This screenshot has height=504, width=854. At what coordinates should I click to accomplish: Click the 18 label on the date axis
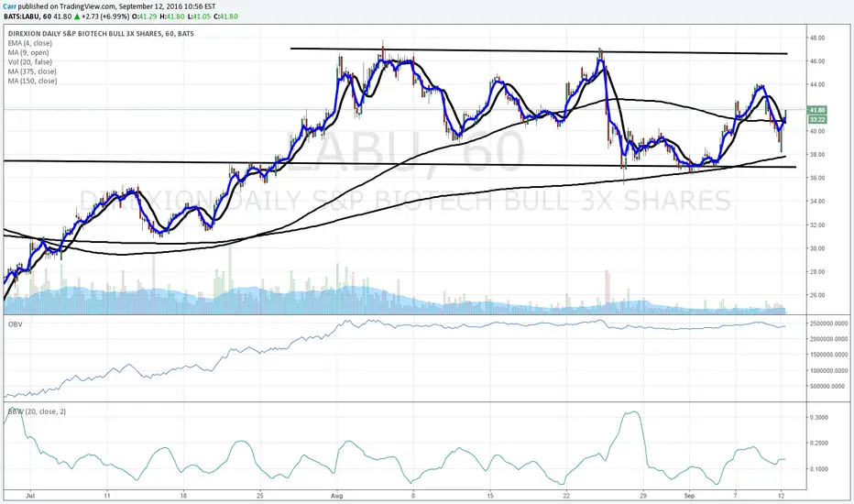click(x=183, y=497)
